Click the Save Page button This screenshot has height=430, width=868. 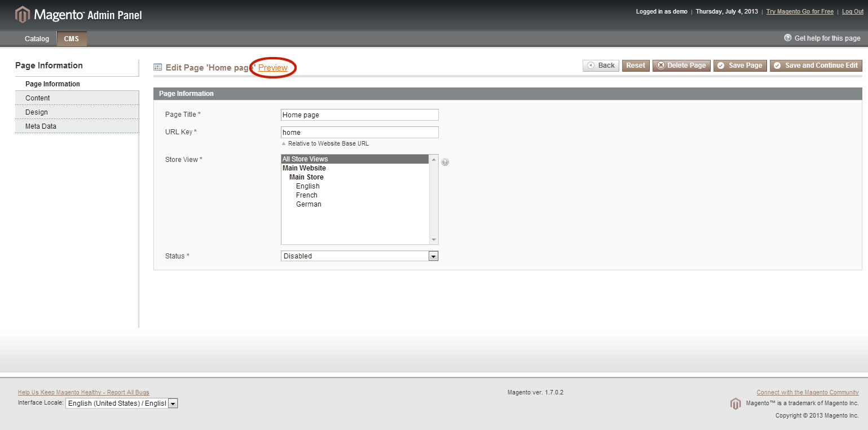(x=740, y=65)
